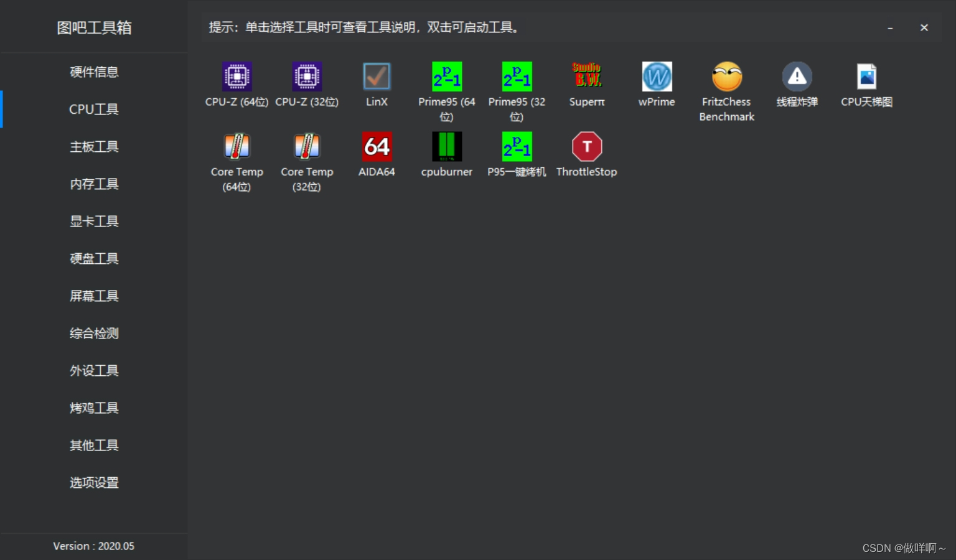
Task: Open the 内存工具 category
Action: 94,184
